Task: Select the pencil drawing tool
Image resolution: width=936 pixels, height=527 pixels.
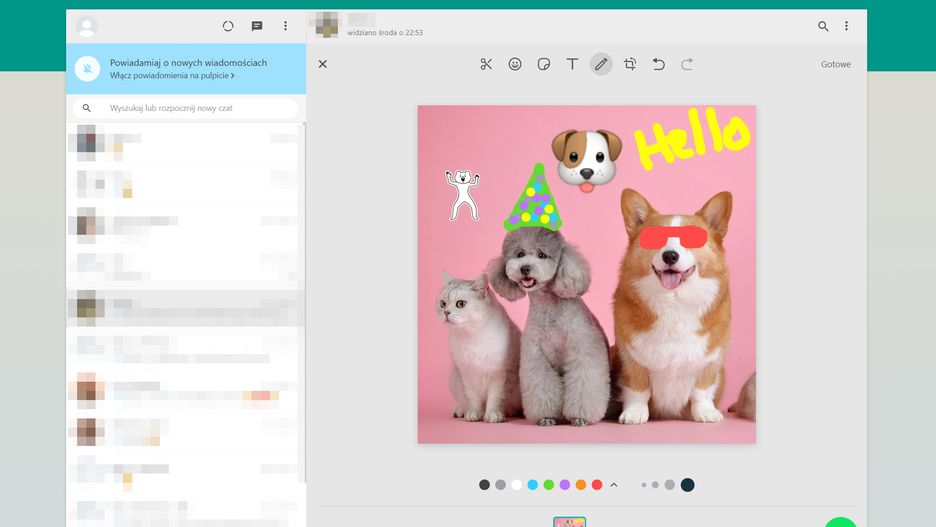Action: point(601,64)
